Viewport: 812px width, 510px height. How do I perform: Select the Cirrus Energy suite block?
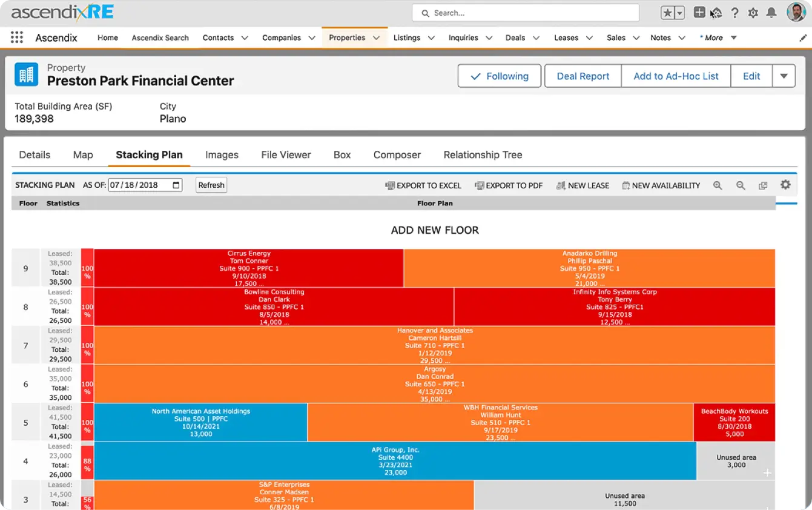click(249, 268)
